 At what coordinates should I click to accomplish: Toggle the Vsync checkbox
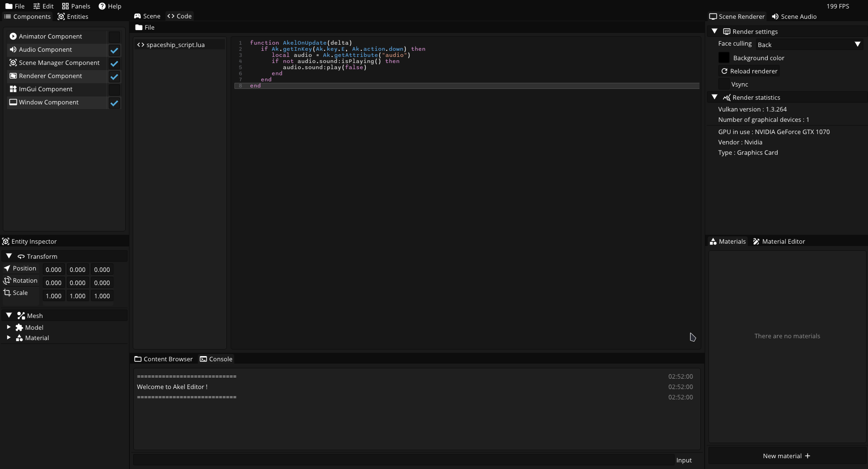pyautogui.click(x=724, y=84)
